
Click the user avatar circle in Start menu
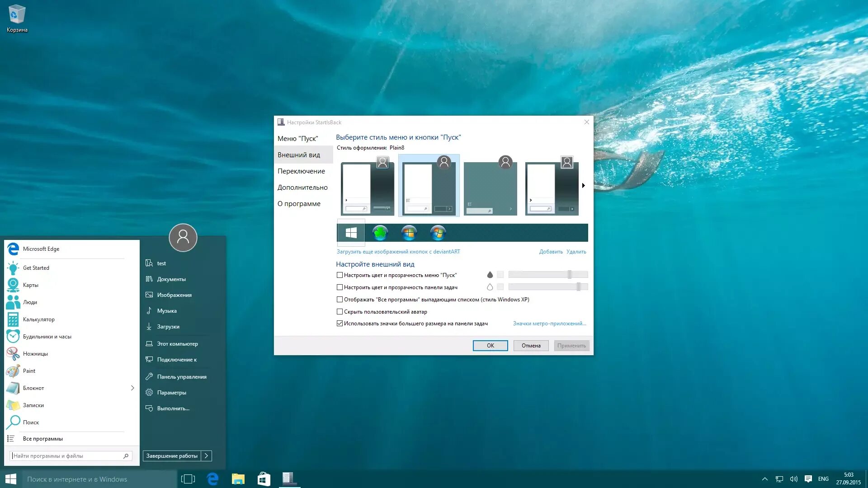(x=183, y=237)
